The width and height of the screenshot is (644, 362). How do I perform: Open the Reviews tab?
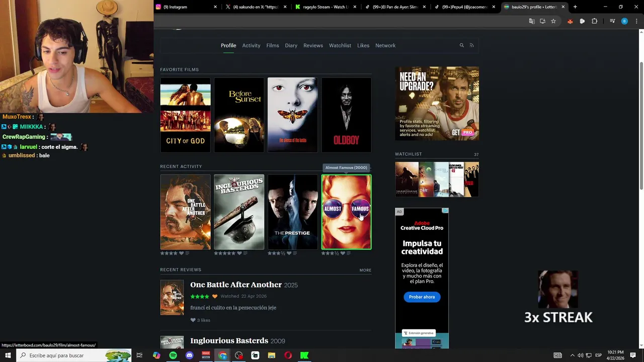coord(313,45)
